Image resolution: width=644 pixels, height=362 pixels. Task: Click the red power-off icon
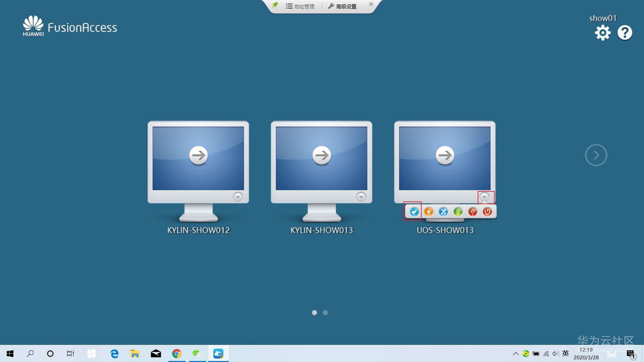(x=487, y=212)
